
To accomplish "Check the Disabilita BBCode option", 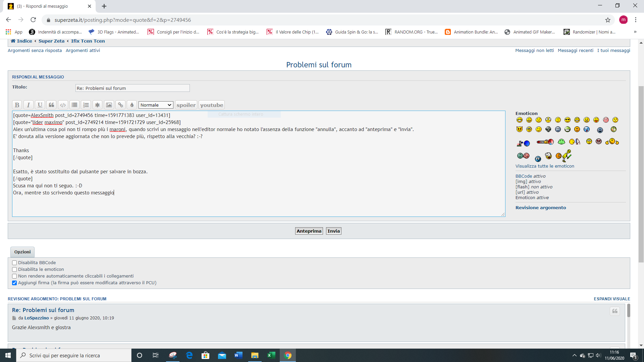I will coord(14,263).
